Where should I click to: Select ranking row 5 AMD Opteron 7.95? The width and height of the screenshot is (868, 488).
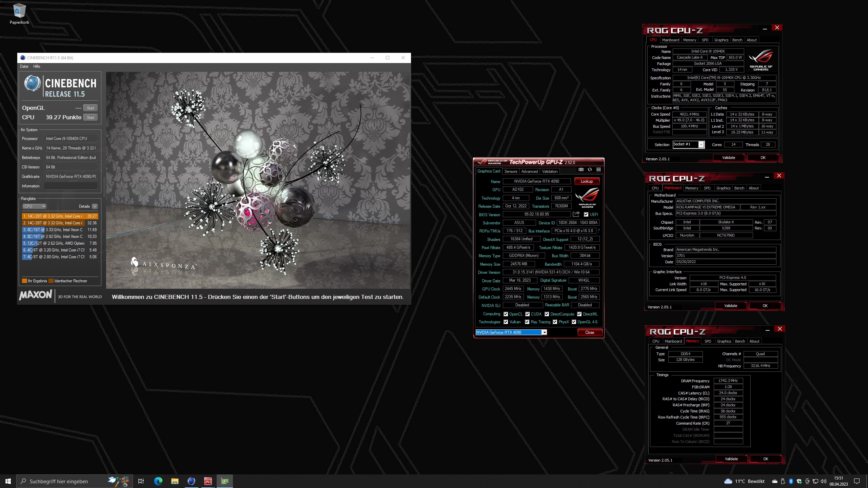60,243
